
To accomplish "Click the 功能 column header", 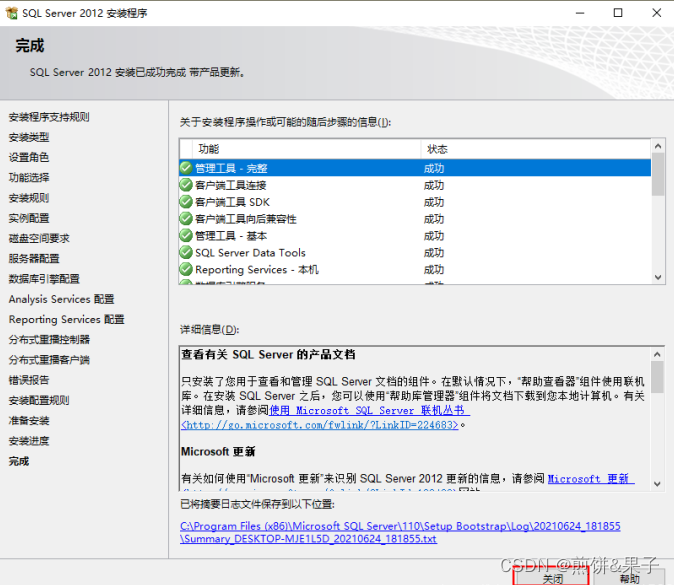I will [306, 149].
